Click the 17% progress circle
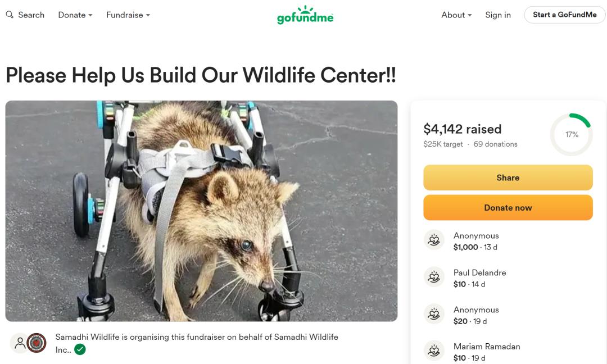 tap(571, 135)
